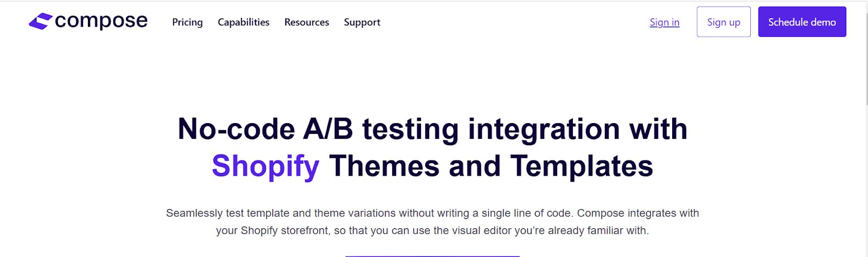Viewport: 868px width, 257px height.
Task: Open the Capabilities menu
Action: point(244,22)
